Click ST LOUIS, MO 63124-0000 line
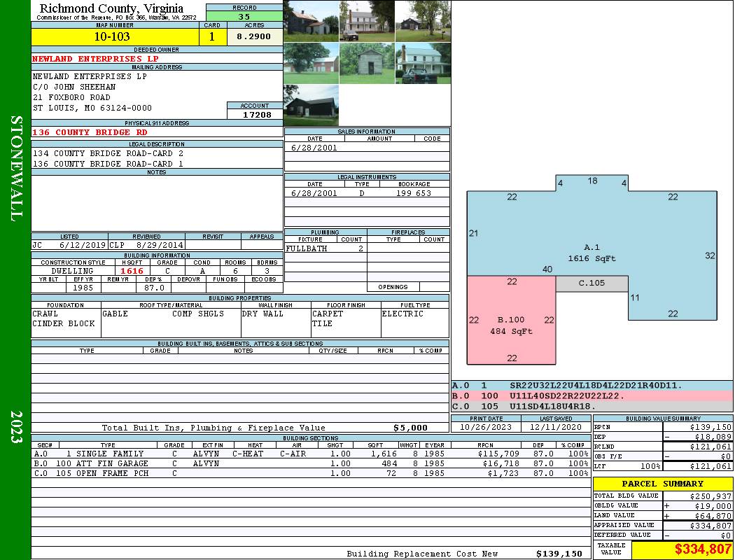This screenshot has width=735, height=560. coord(92,108)
